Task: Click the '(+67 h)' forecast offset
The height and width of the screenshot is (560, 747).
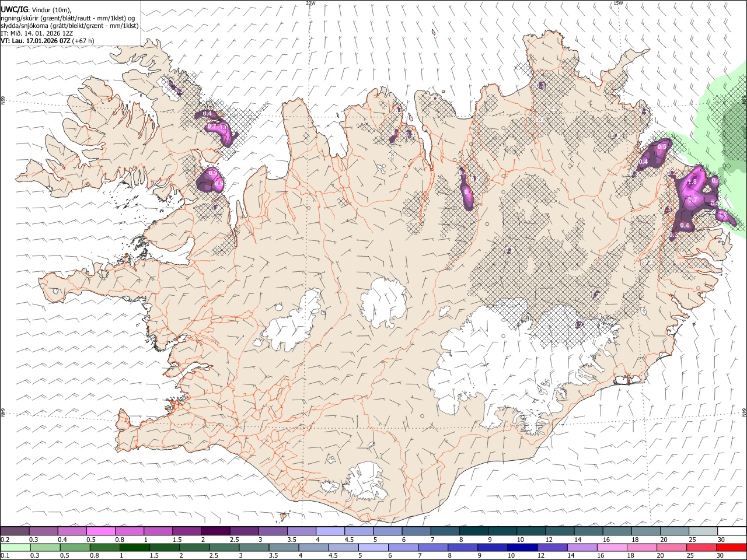Action: 83,41
